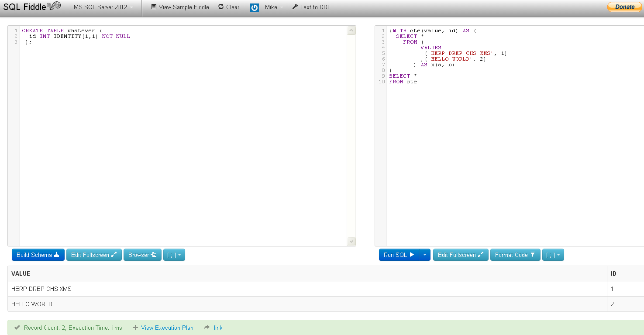
Task: Select the HELLO WORLD result cell
Action: click(x=307, y=304)
